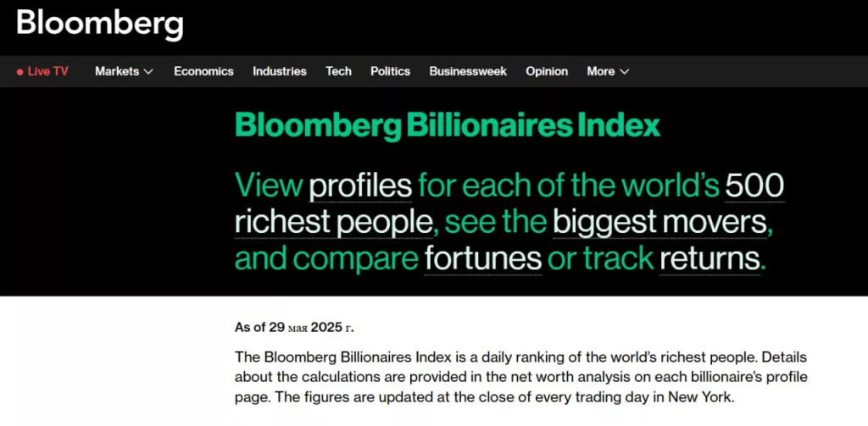
Task: Follow the "profiles" link
Action: (360, 185)
